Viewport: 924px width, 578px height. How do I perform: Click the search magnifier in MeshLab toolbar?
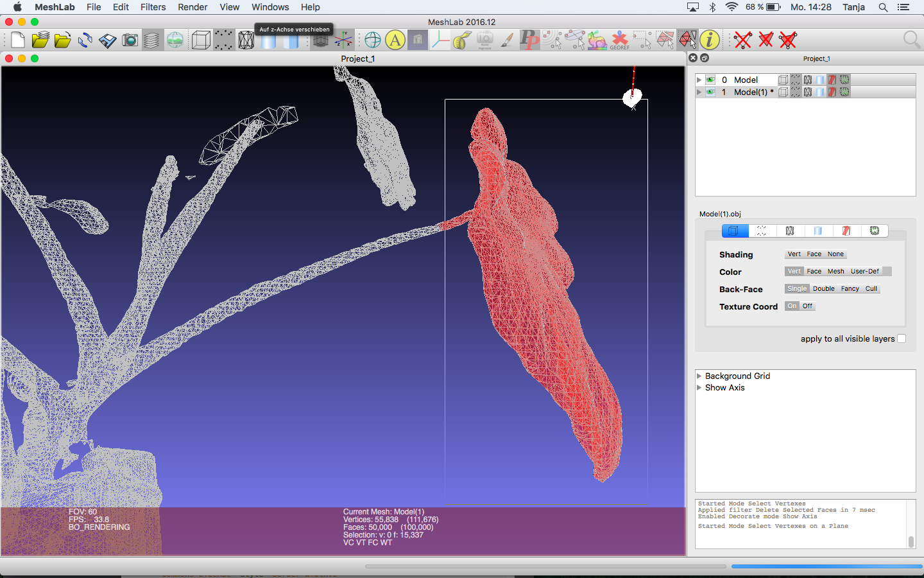point(911,40)
